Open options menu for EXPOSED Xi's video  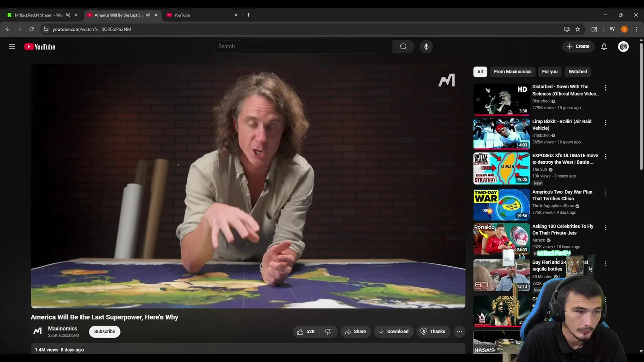(605, 157)
